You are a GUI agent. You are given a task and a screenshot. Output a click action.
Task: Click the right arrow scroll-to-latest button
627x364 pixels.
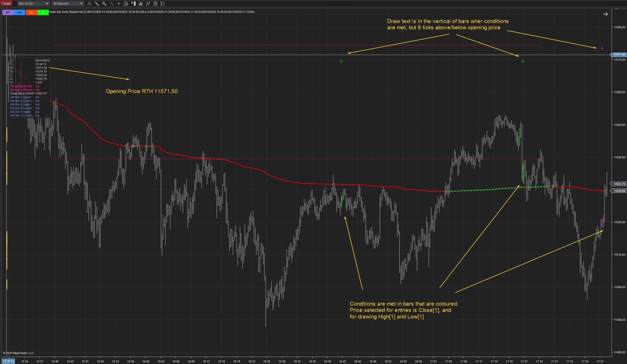tap(605, 14)
